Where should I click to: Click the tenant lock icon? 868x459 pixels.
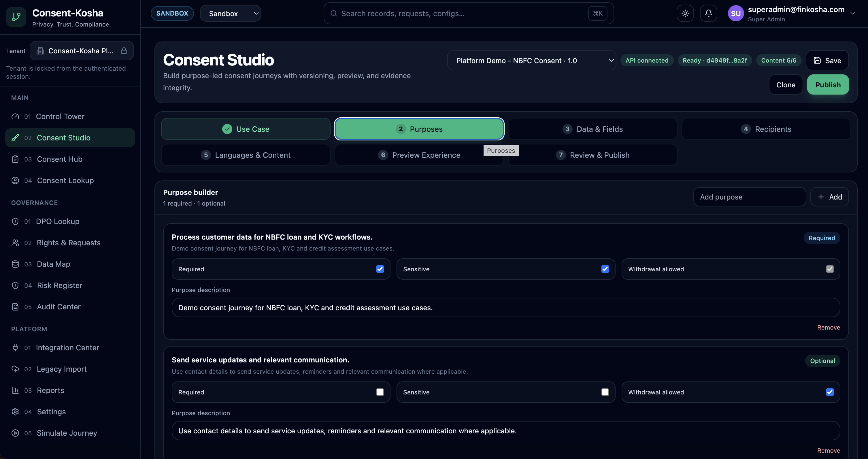click(124, 50)
